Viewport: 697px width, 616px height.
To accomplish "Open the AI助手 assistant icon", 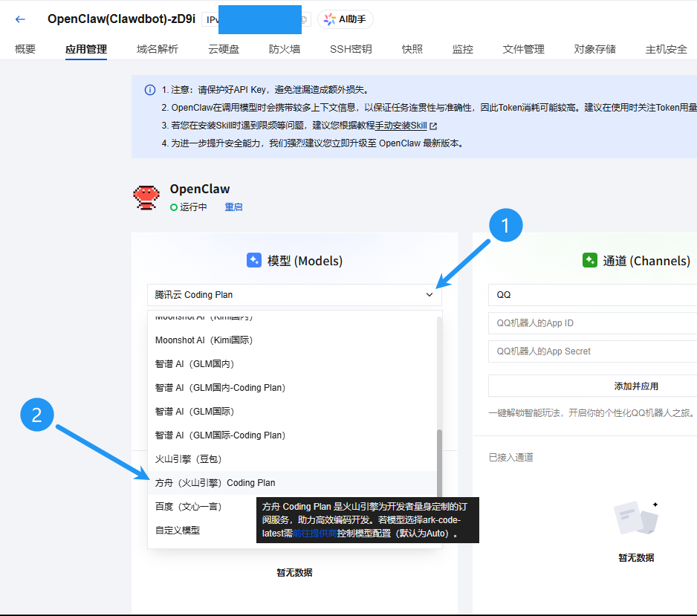I will pyautogui.click(x=345, y=19).
